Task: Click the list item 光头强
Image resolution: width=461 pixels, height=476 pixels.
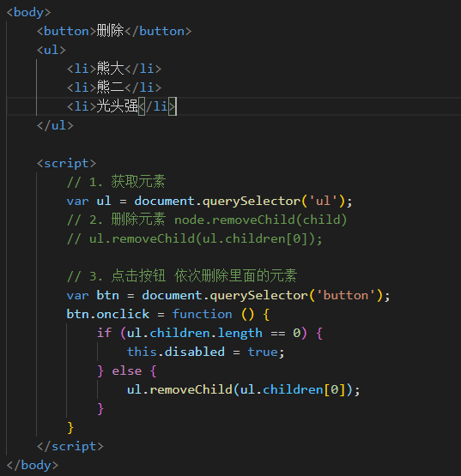Action: (122, 106)
